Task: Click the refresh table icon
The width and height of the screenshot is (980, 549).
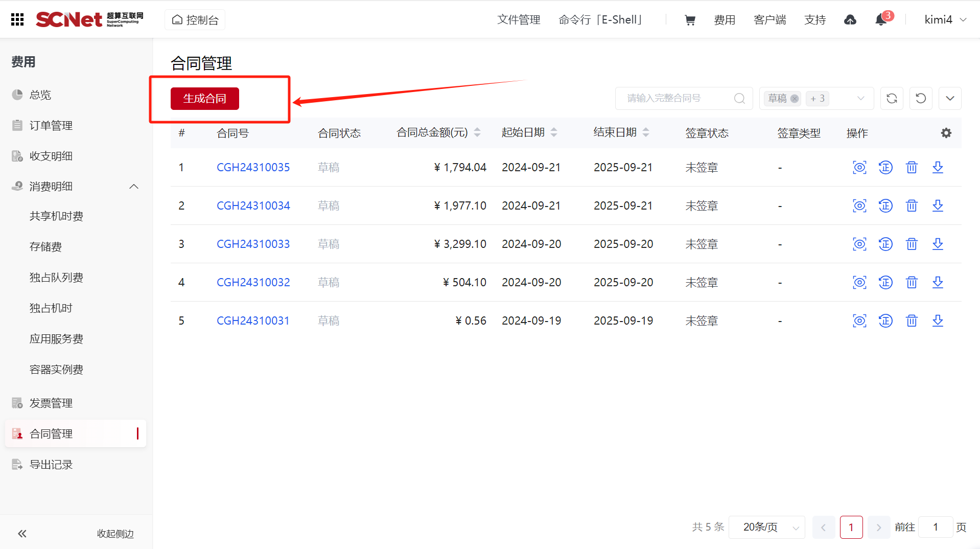Action: [892, 98]
